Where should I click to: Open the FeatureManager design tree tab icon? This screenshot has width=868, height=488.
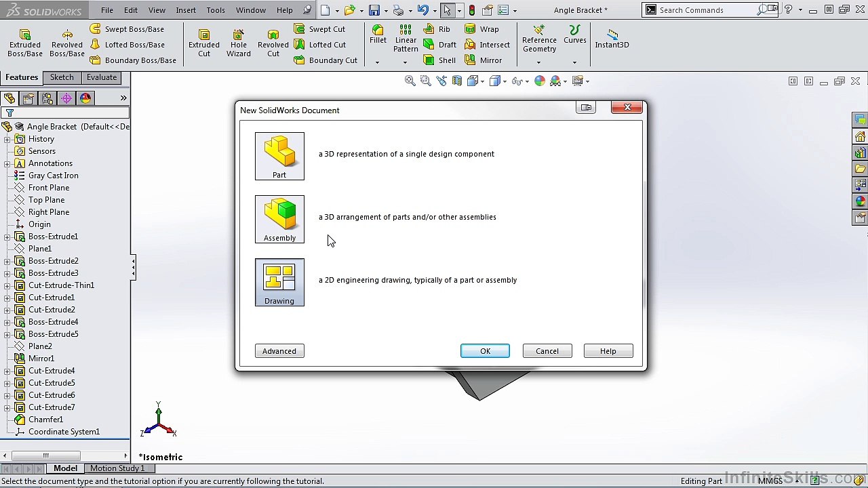point(9,98)
